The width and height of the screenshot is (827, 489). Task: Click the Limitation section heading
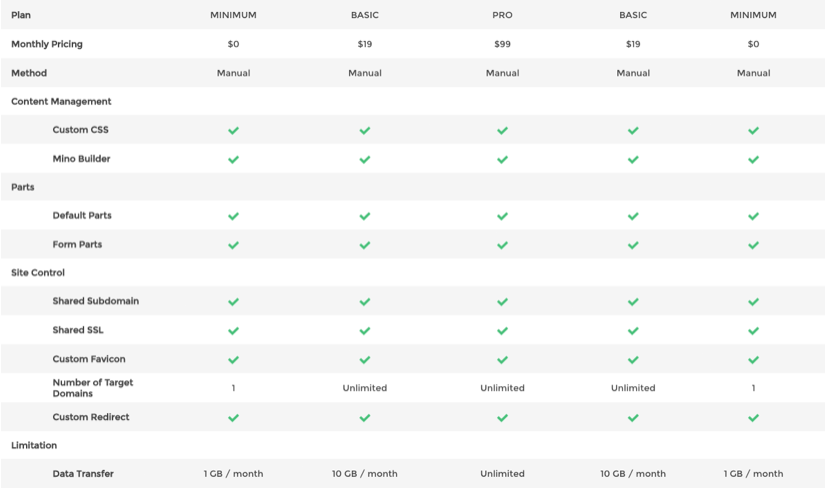[34, 445]
